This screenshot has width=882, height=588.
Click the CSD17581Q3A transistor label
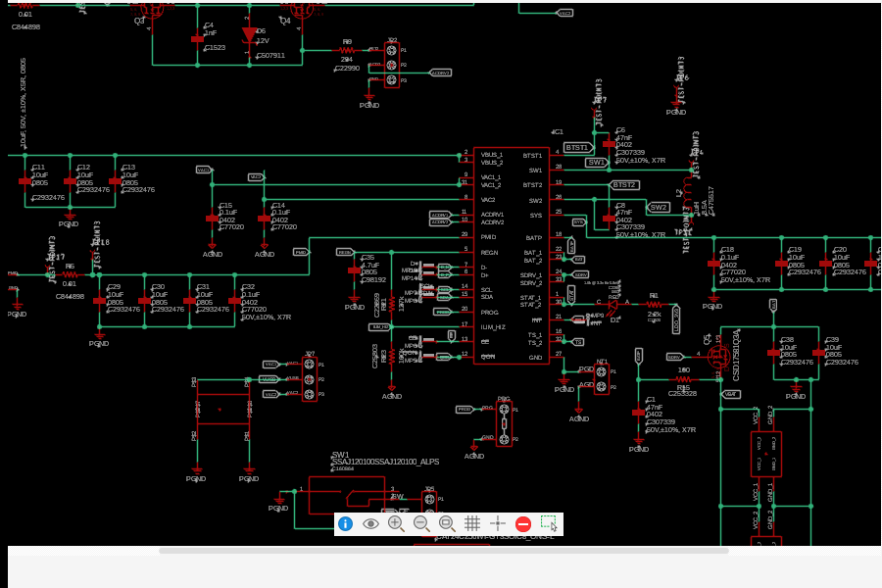736,356
